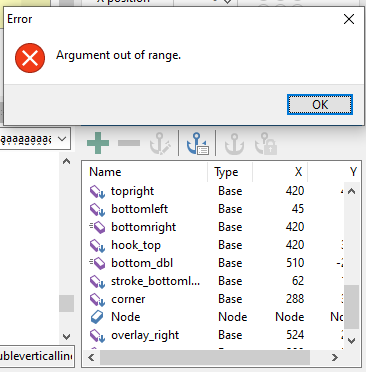
Task: Click the corner anchor row icon
Action: [97, 299]
